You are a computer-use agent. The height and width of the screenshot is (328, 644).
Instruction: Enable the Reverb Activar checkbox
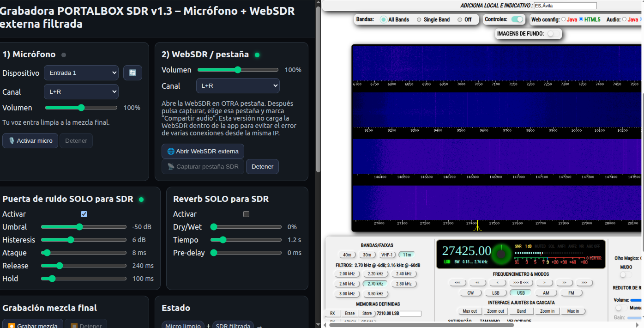coord(246,214)
